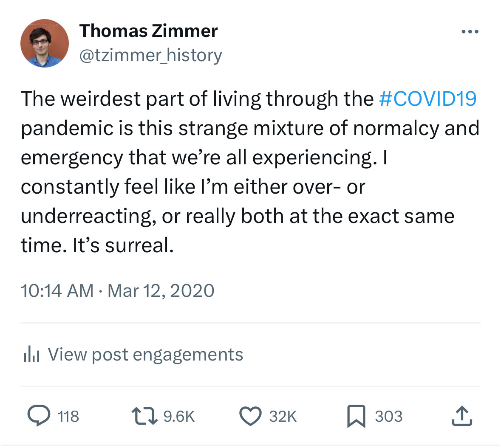
Task: Click the reply speech bubble icon
Action: coord(39,416)
